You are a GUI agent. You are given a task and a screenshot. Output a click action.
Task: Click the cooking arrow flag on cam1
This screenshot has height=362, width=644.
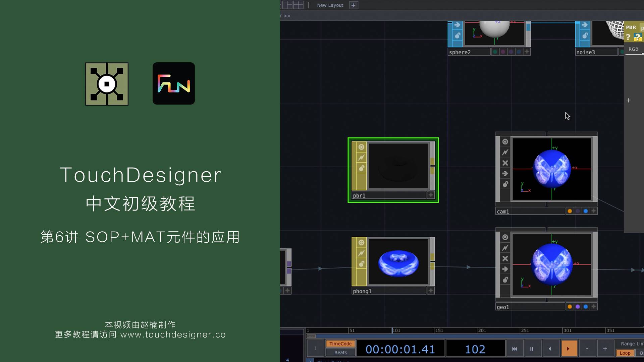(x=505, y=174)
